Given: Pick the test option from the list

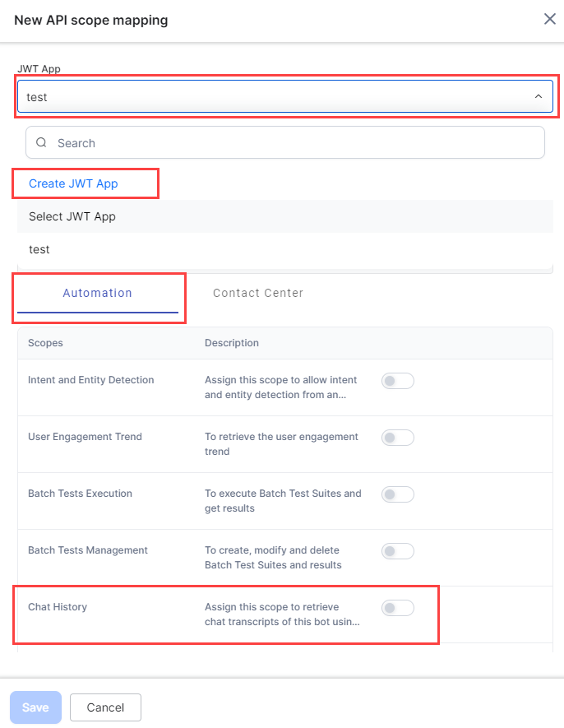Looking at the screenshot, I should (39, 249).
